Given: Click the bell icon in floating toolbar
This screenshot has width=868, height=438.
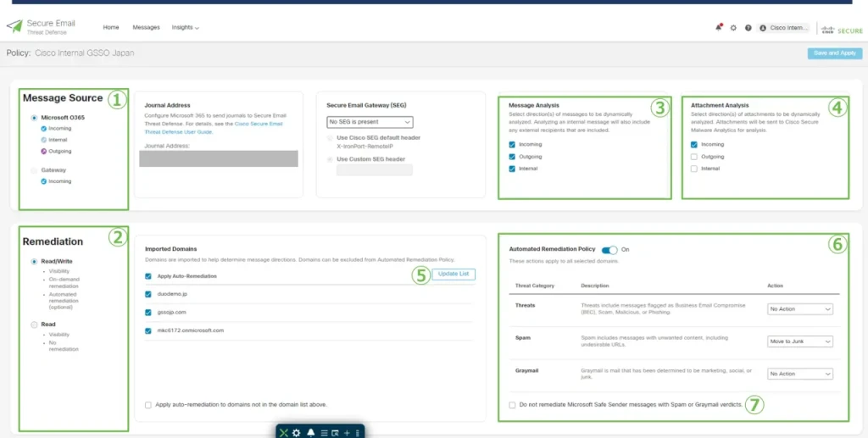Looking at the screenshot, I should [x=311, y=432].
